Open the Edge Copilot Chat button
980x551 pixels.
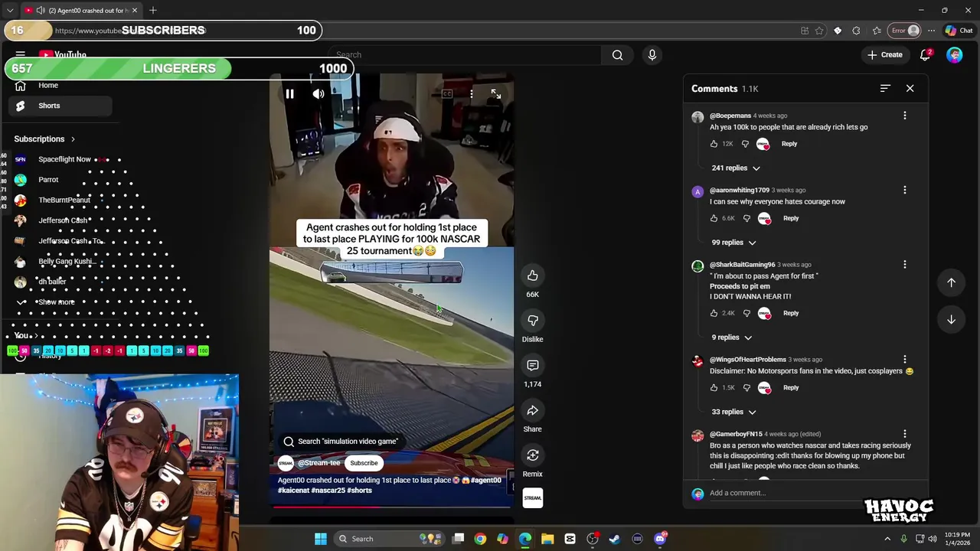(x=959, y=31)
